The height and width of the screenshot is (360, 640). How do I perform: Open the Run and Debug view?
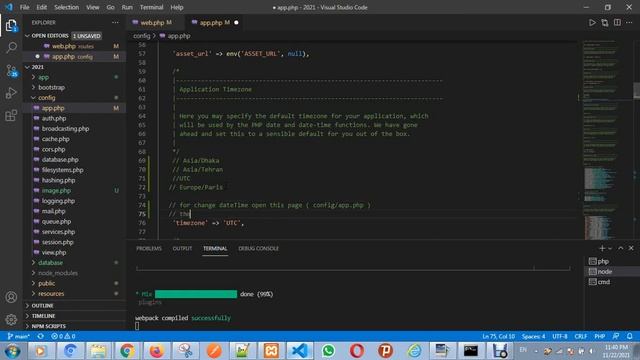click(x=11, y=93)
